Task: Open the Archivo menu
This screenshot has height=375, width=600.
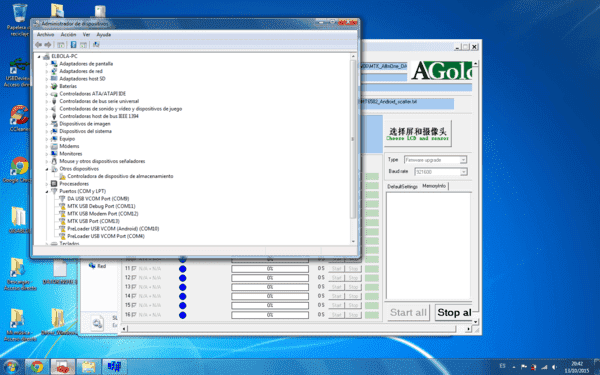Action: click(x=45, y=34)
